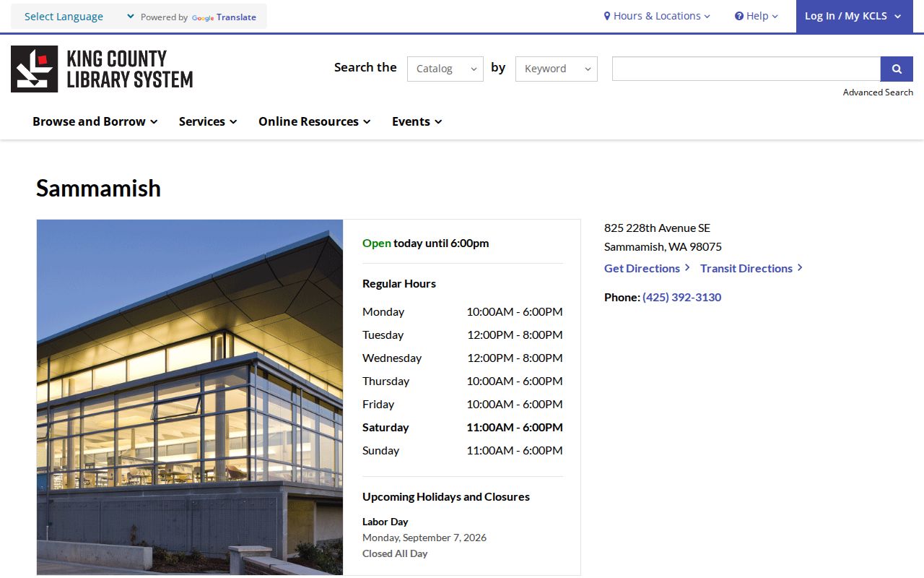Click the Get Directions link
924x578 pixels.
647,268
